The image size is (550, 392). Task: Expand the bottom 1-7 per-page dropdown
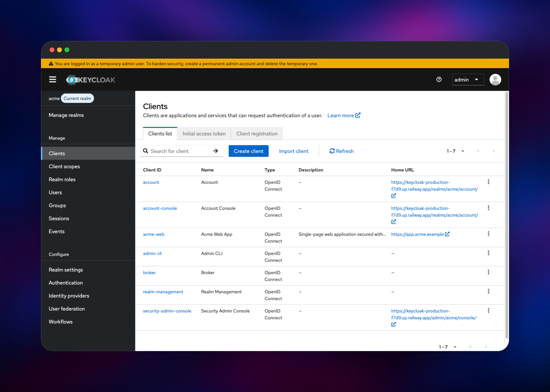pos(448,347)
